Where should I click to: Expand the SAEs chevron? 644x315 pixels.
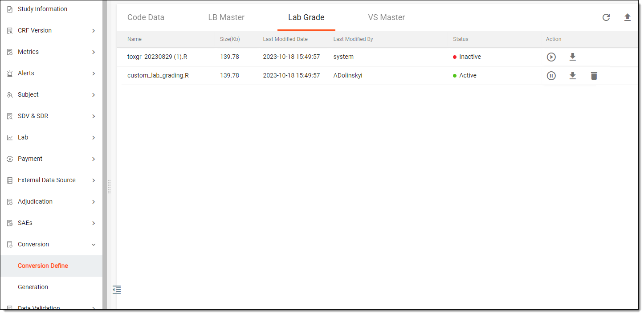tap(94, 223)
